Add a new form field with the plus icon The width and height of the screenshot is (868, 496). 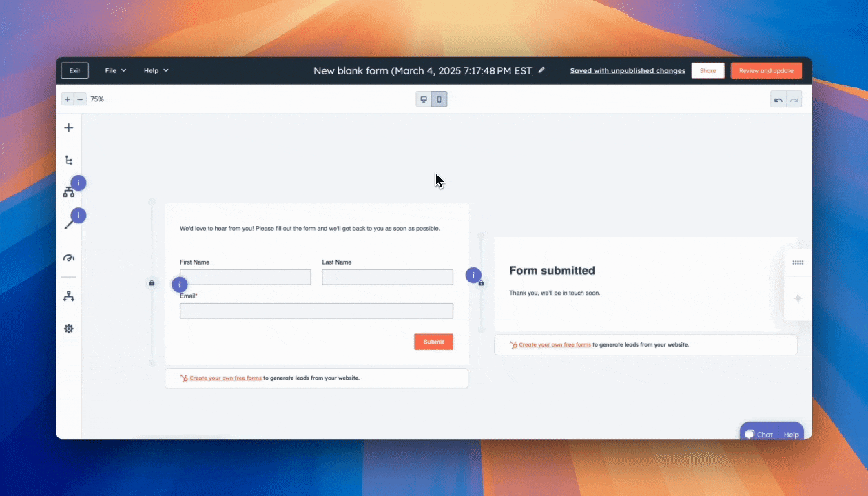coord(68,127)
